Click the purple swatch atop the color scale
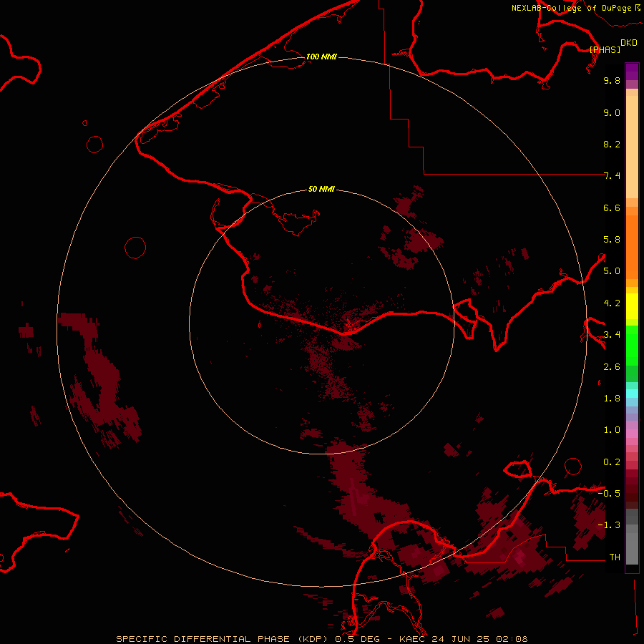The width and height of the screenshot is (644, 644). (632, 72)
